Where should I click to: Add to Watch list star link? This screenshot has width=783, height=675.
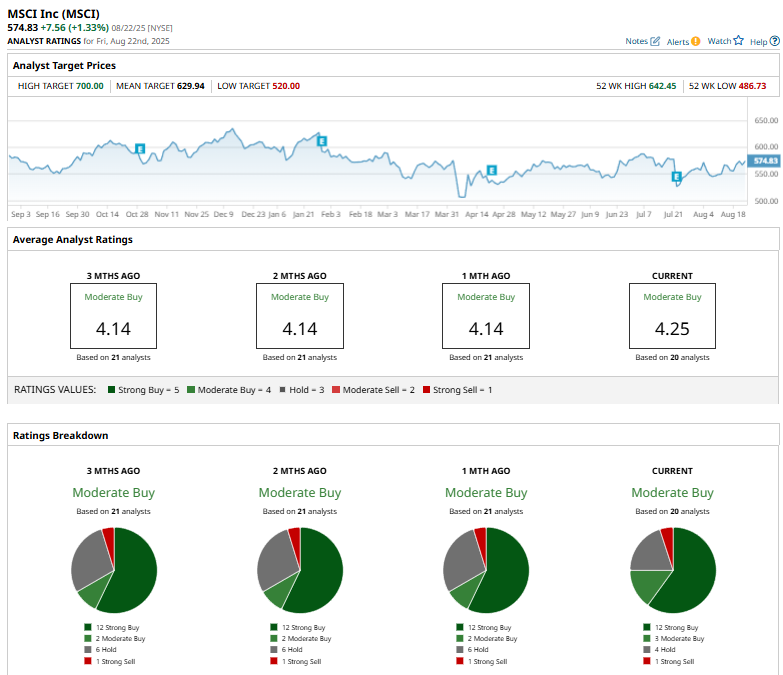pyautogui.click(x=726, y=41)
